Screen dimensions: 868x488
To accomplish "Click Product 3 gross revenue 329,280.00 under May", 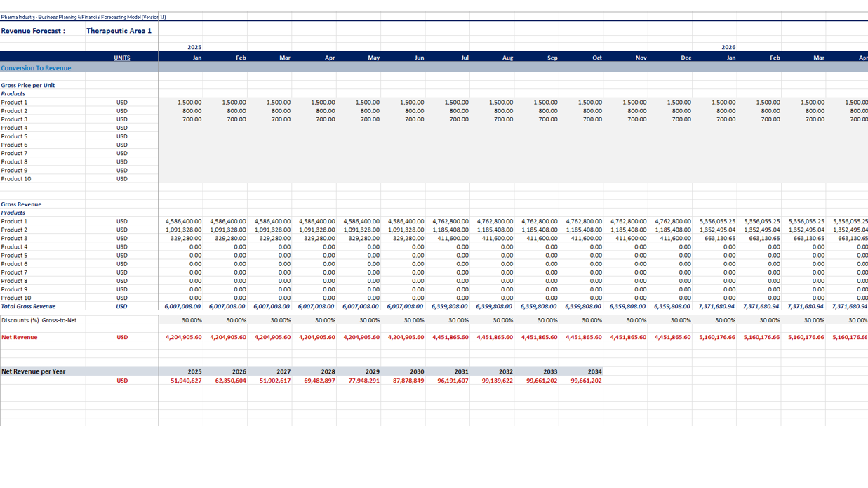I will pos(364,238).
